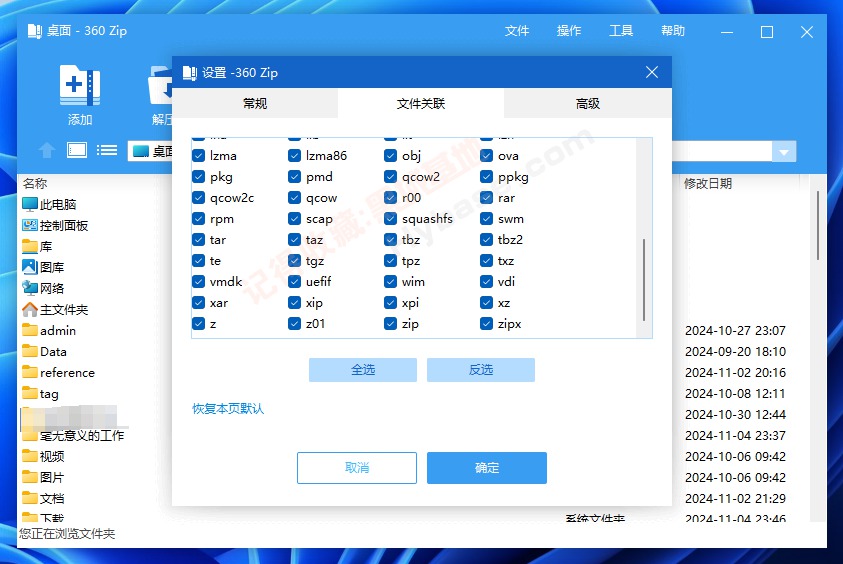Screen dimensions: 843x564
Task: Select the 文件关联 tab
Action: click(421, 103)
